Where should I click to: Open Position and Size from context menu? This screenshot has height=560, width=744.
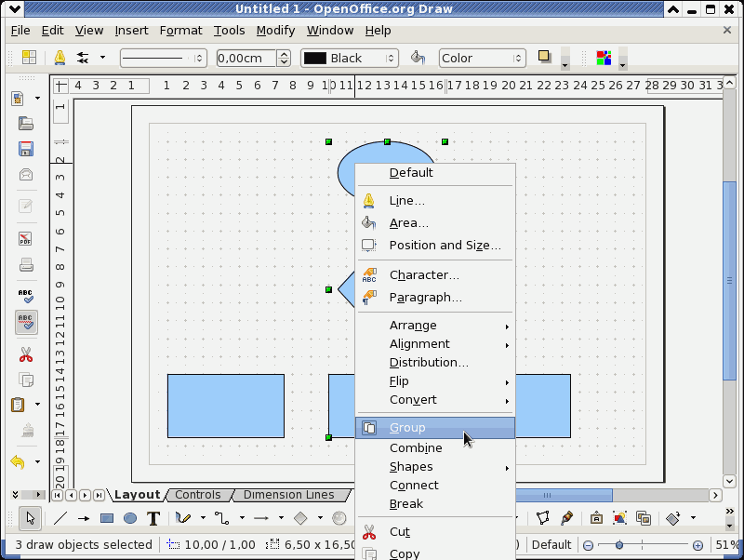point(435,246)
